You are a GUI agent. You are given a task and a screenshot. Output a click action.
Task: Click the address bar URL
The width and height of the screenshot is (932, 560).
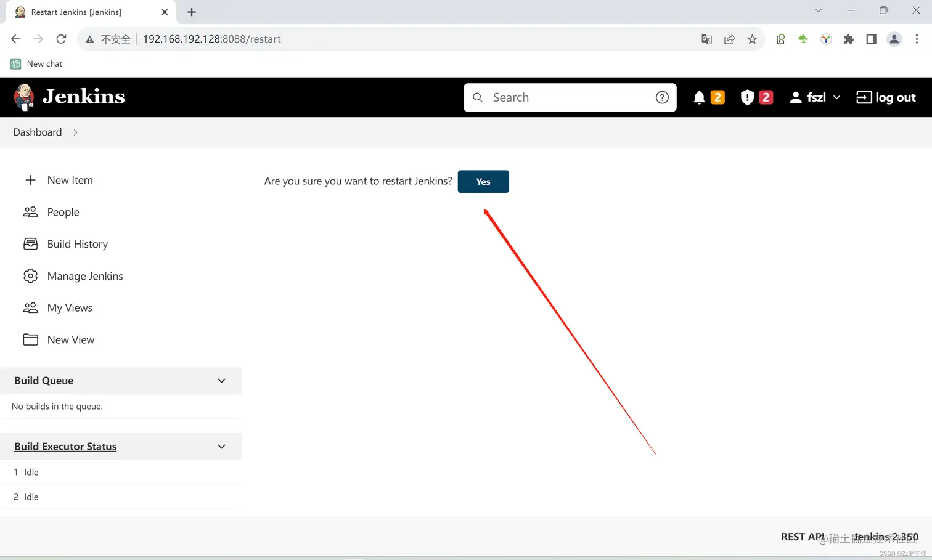tap(211, 39)
